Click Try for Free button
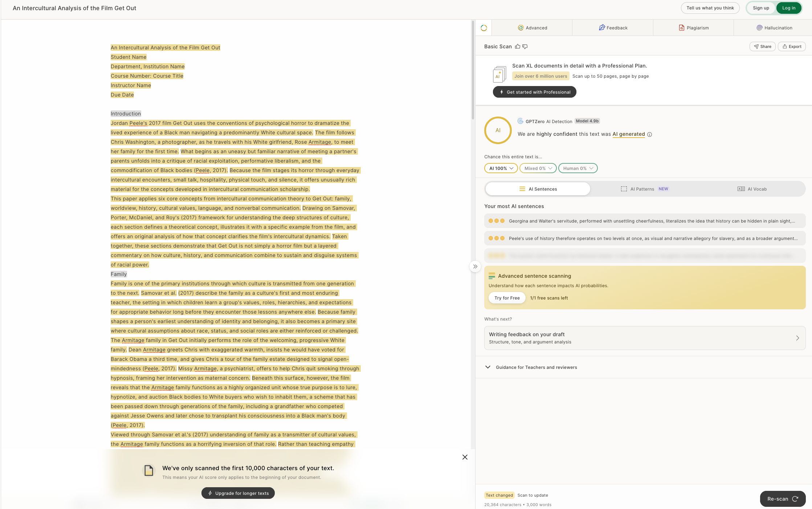Image resolution: width=812 pixels, height=509 pixels. (507, 298)
